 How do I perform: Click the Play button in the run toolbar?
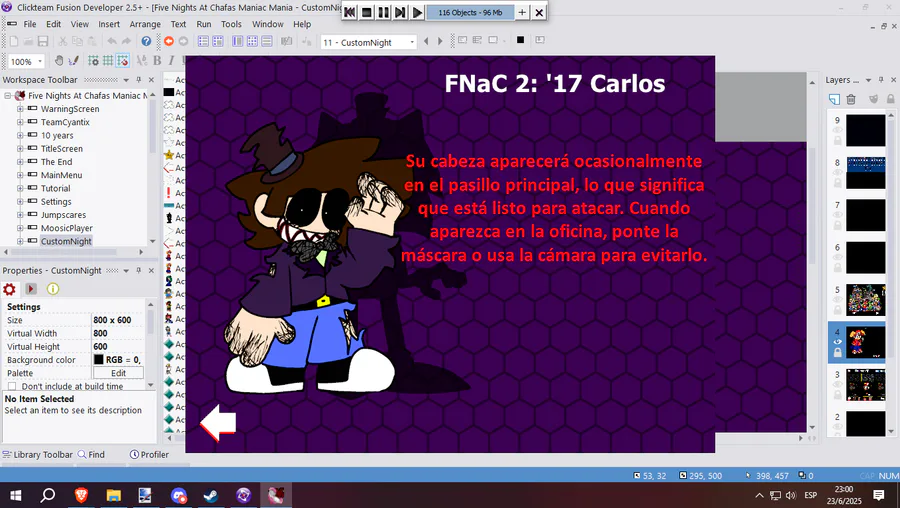(x=417, y=13)
